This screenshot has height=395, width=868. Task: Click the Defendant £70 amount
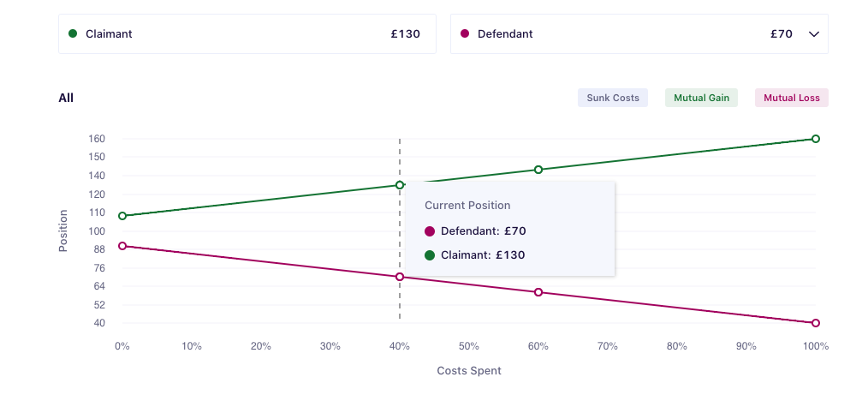[x=781, y=34]
